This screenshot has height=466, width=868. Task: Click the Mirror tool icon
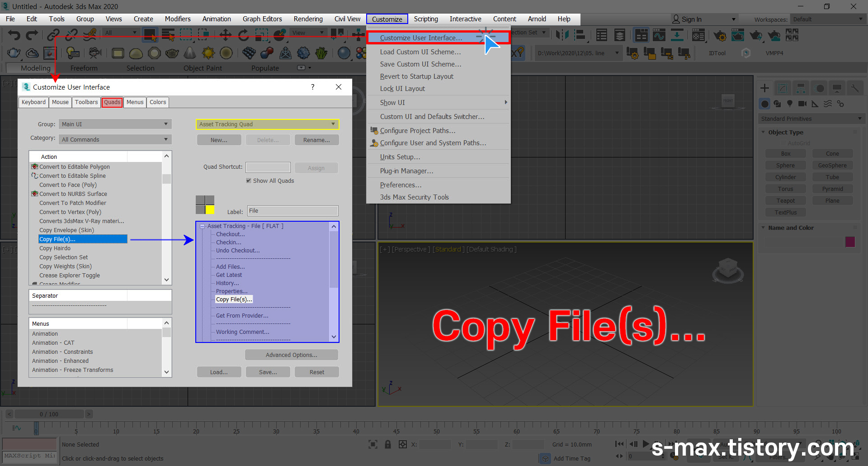point(562,35)
